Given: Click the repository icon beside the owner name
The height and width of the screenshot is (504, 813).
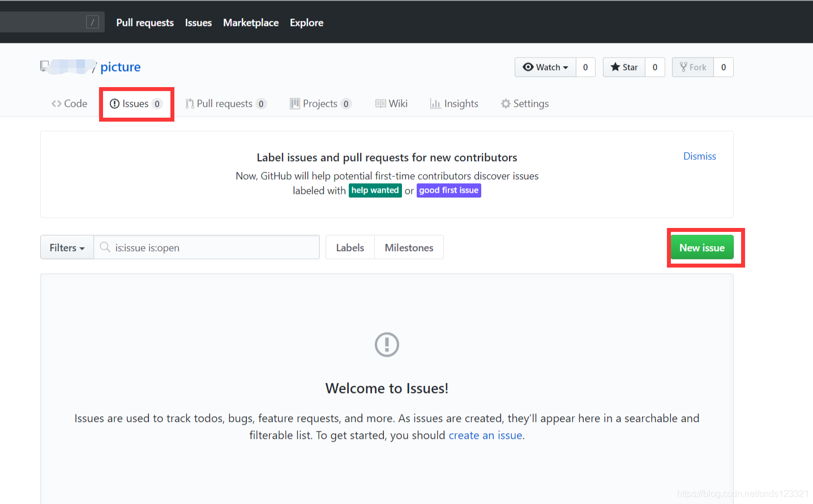Looking at the screenshot, I should pyautogui.click(x=44, y=66).
